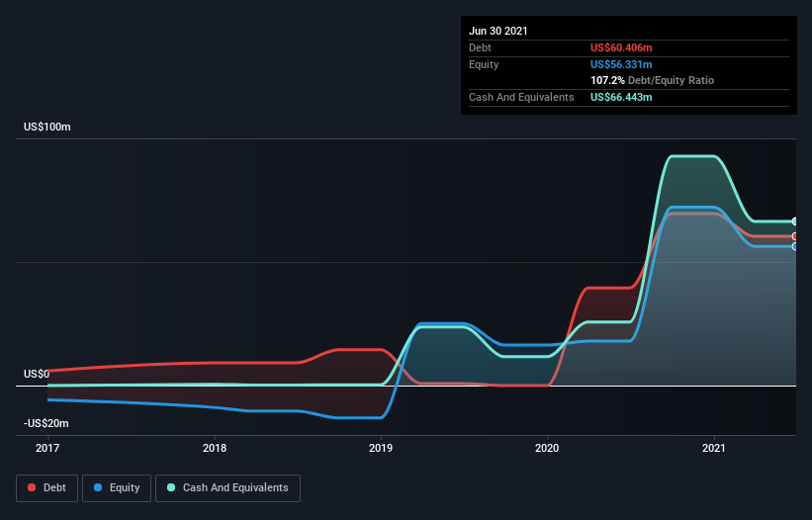The width and height of the screenshot is (812, 520).
Task: Click the 2019 axis label
Action: pos(381,448)
